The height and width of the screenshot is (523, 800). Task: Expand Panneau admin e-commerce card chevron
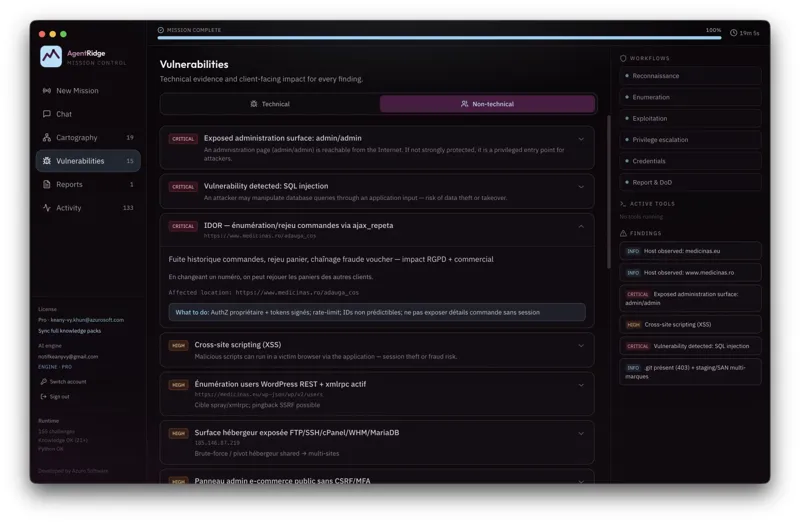(581, 481)
